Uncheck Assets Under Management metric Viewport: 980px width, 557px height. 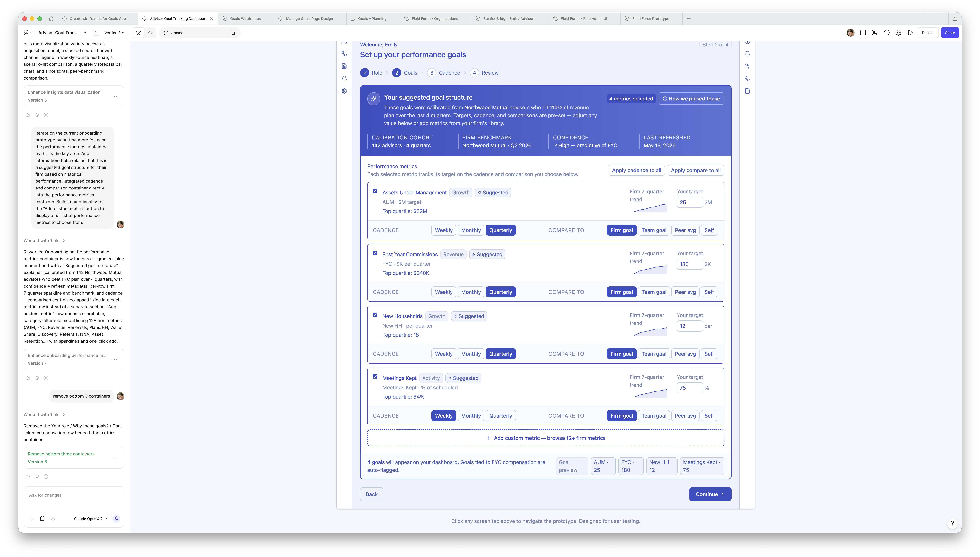coord(375,191)
